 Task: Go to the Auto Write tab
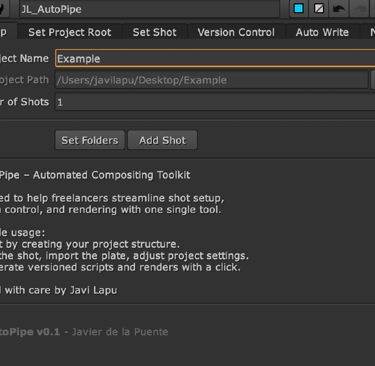click(x=322, y=32)
